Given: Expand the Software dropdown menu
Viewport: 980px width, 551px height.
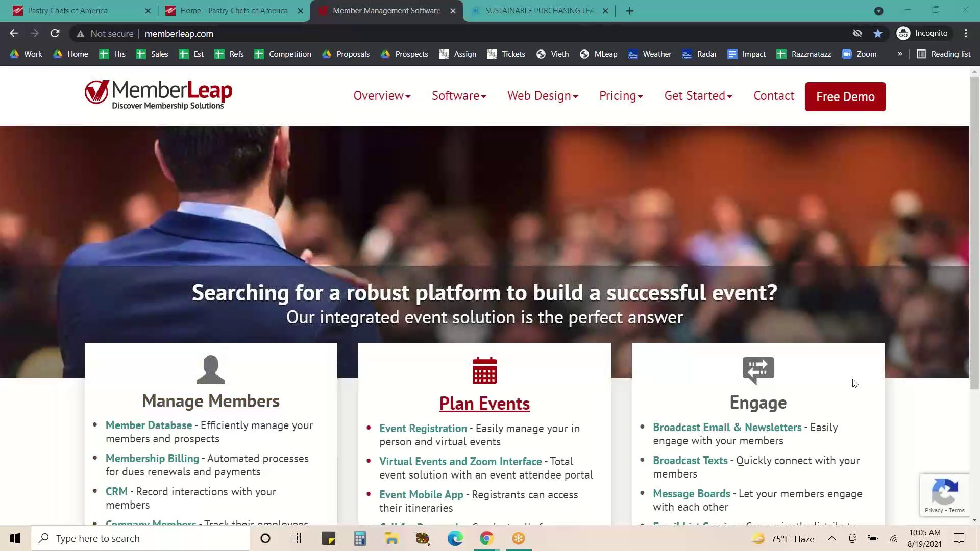Looking at the screenshot, I should 458,96.
